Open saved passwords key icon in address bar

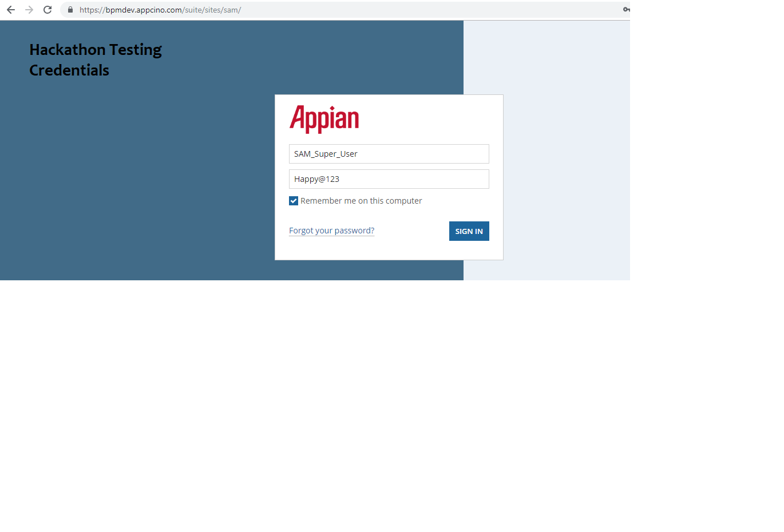click(626, 10)
